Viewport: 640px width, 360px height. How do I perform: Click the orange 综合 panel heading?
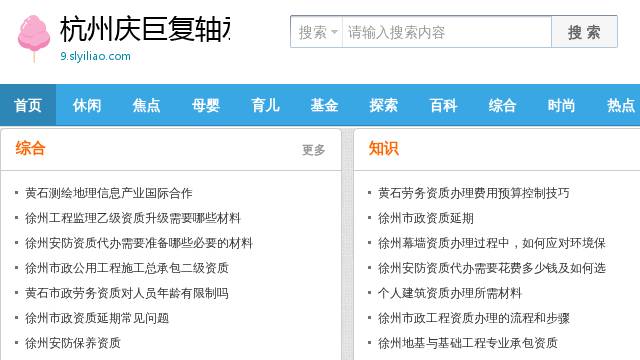[x=30, y=148]
